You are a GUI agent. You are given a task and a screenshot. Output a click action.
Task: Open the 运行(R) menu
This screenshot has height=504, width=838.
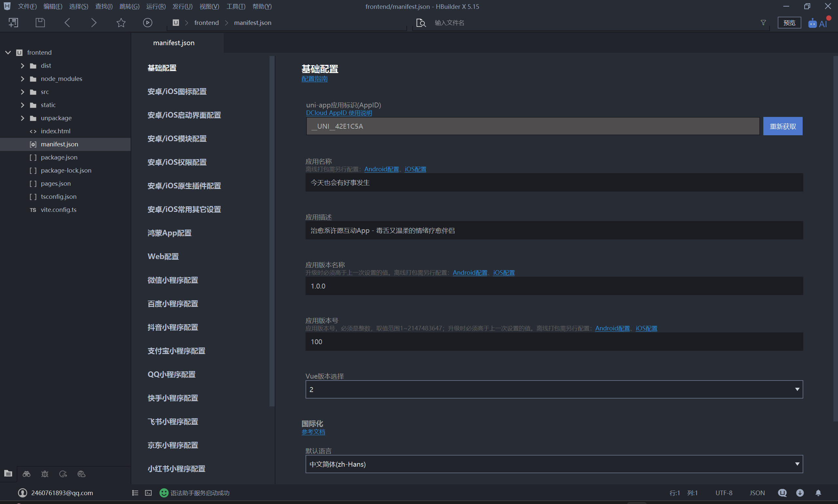pos(156,7)
